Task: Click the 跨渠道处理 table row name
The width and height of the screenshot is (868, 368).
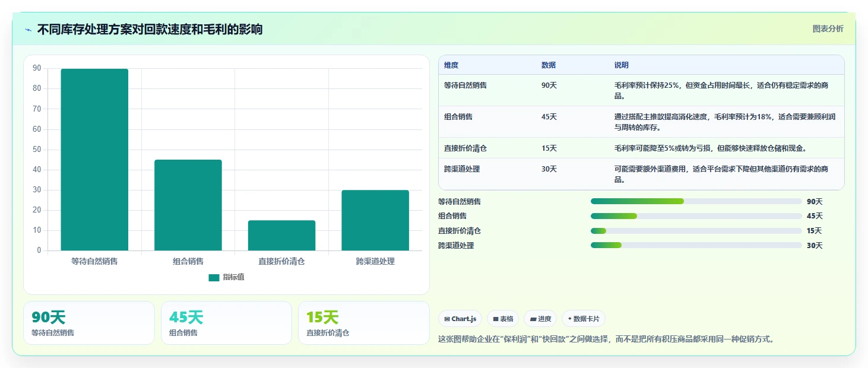Action: coord(462,169)
